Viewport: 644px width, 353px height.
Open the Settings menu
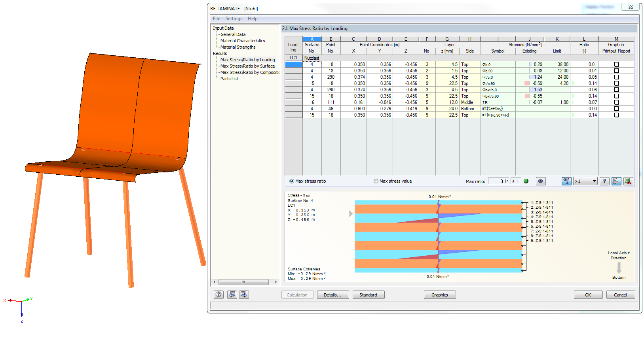(234, 19)
